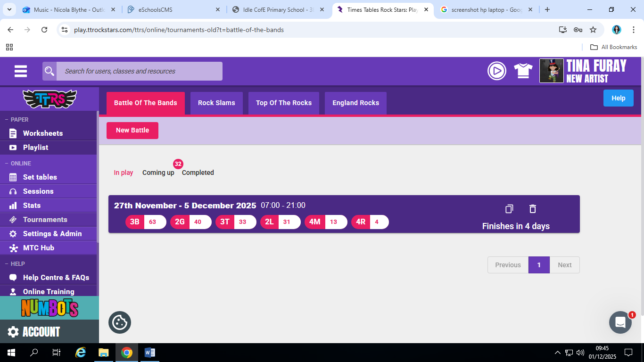Open the England Rocks tab
This screenshot has height=362, width=644.
pos(355,103)
